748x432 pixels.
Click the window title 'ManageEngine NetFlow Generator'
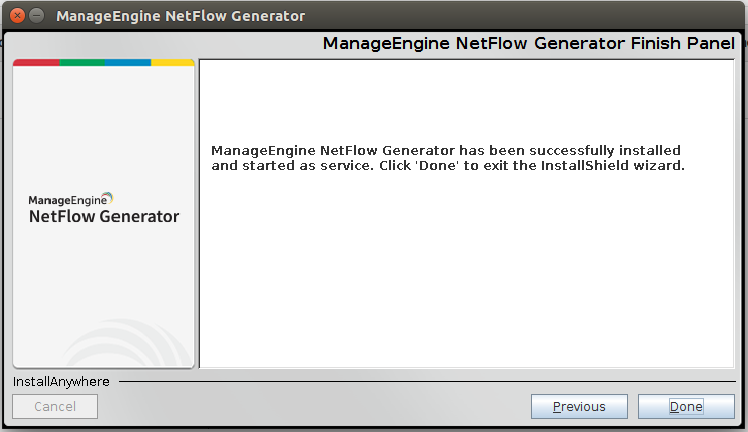click(181, 16)
